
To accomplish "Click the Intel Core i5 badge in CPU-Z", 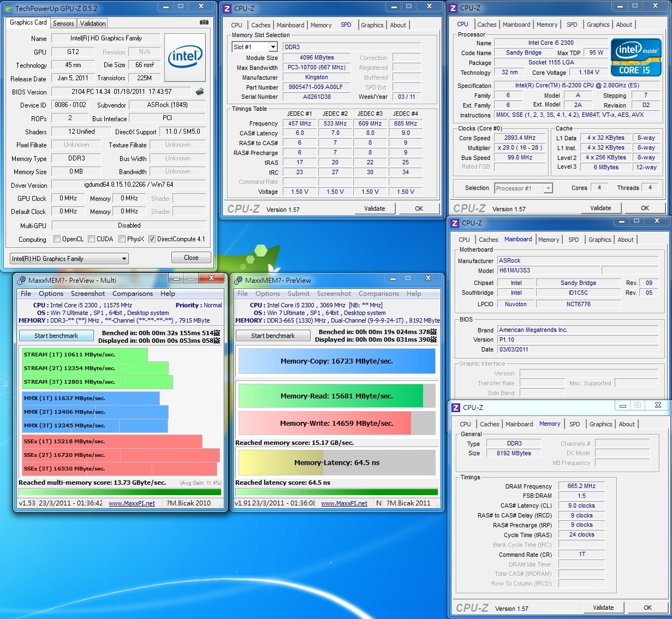I will coord(636,57).
